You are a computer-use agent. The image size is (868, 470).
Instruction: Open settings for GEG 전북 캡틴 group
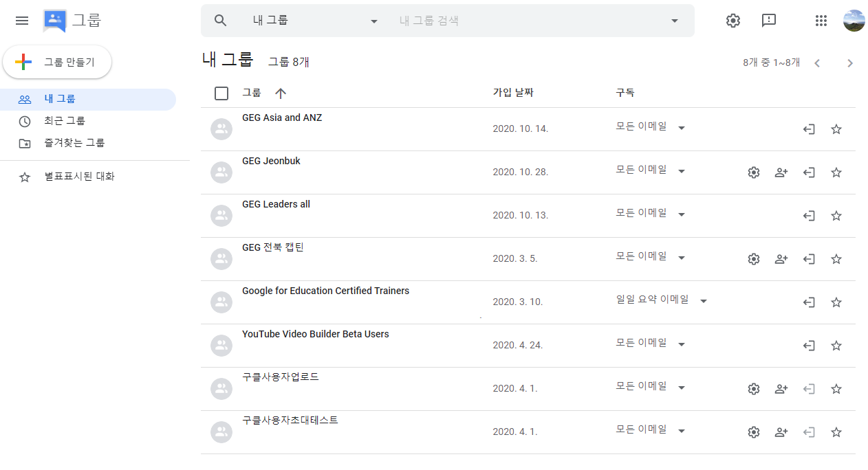(754, 259)
